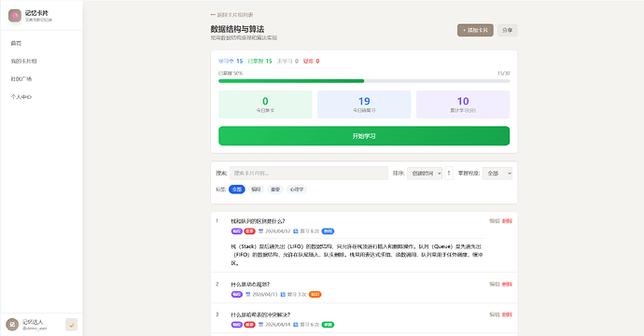Image resolution: width=644 pixels, height=336 pixels.
Task: Click the 记忆卡片 brain logo icon
Action: click(15, 16)
